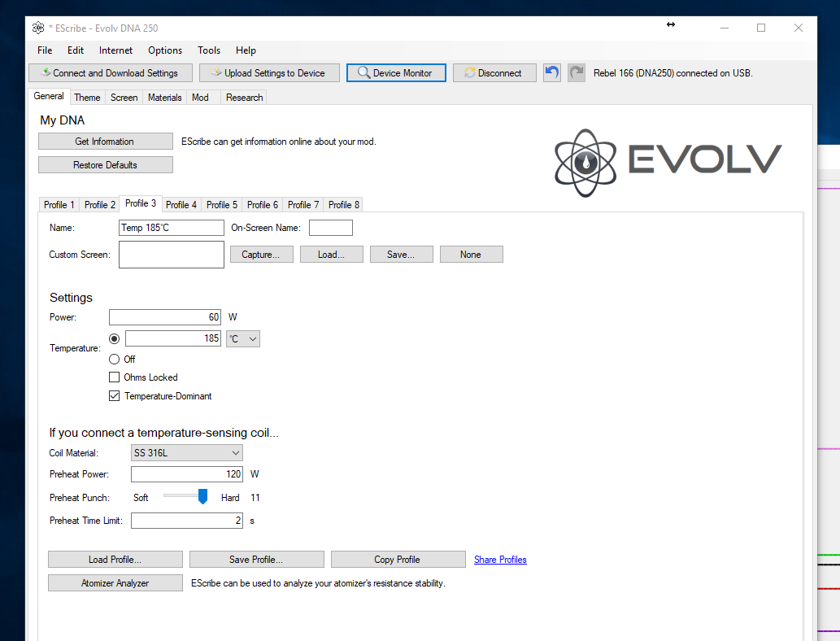Open the Device Monitor
Screen dimensions: 840x641
click(396, 73)
